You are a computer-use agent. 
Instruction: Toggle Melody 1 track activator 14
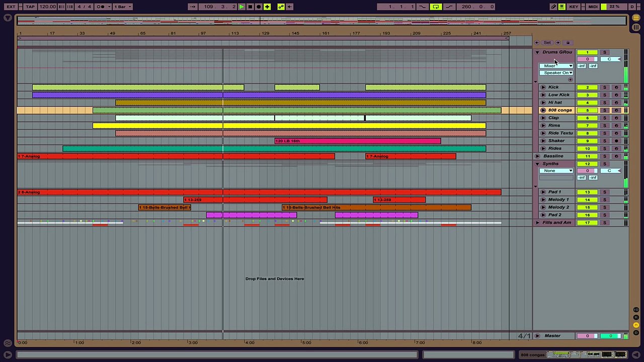pos(587,200)
